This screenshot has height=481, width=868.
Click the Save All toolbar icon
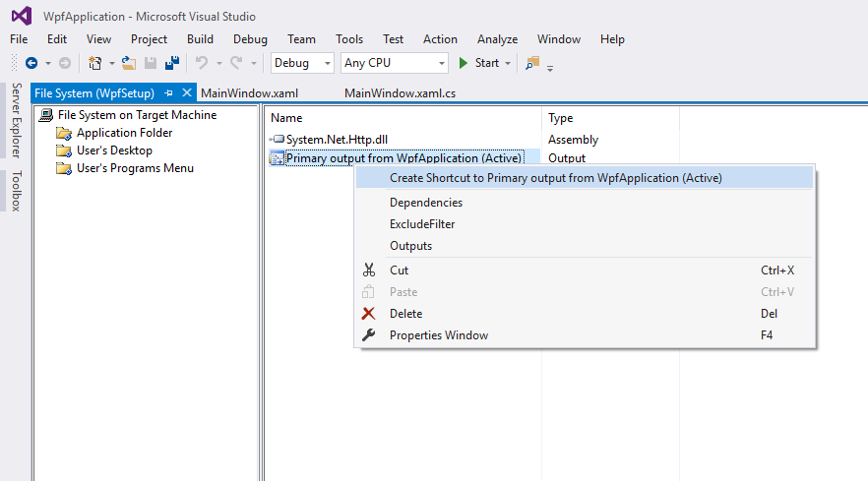coord(172,63)
